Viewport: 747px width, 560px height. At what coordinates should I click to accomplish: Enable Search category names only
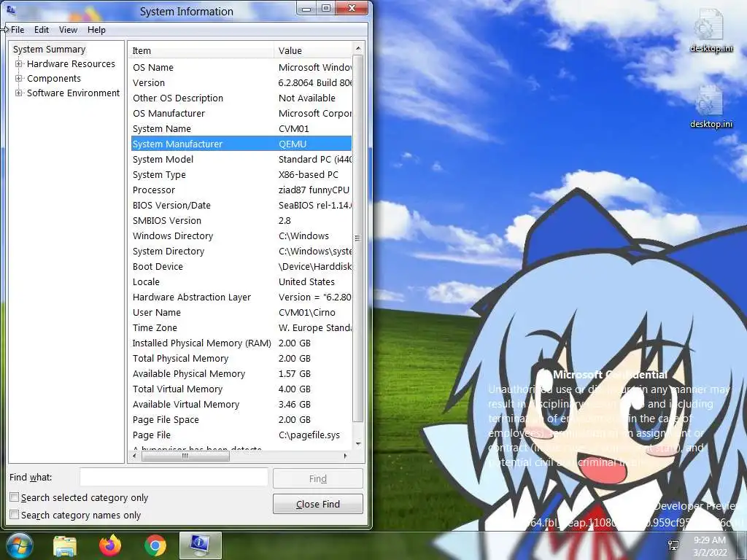[x=15, y=515]
